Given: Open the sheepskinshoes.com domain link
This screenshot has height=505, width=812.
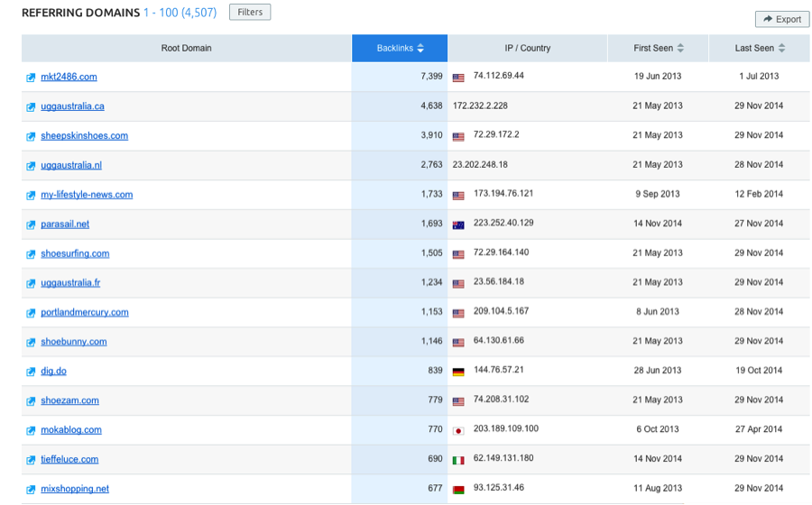Looking at the screenshot, I should [x=85, y=135].
